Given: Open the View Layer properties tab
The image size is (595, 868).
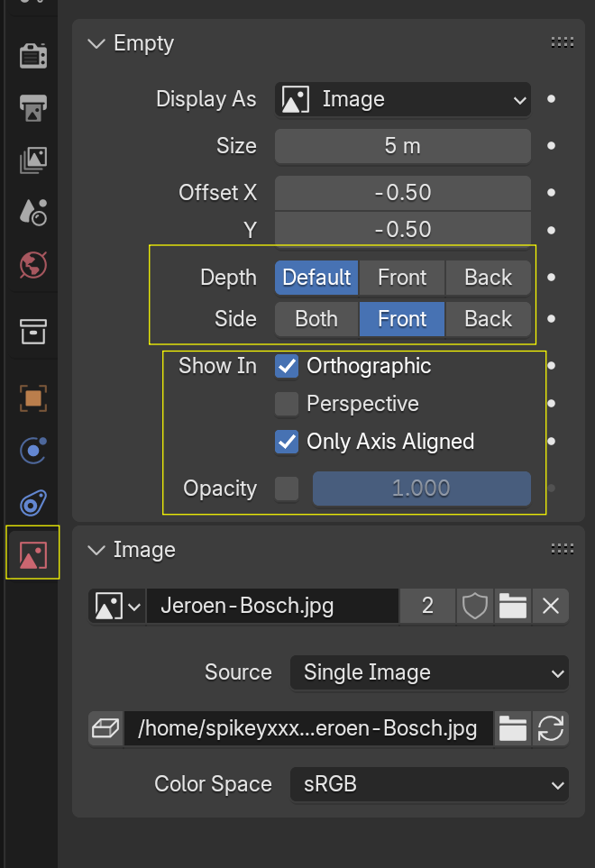Looking at the screenshot, I should coord(33,160).
